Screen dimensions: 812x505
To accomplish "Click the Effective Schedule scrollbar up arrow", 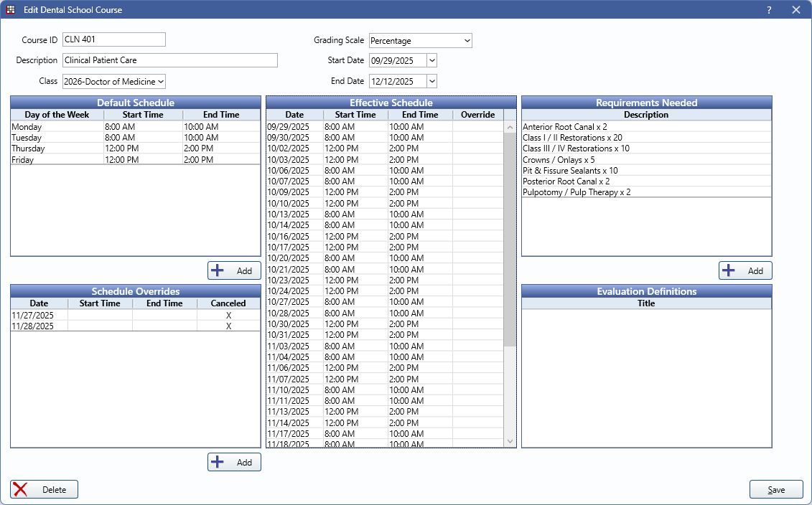I will pyautogui.click(x=510, y=127).
